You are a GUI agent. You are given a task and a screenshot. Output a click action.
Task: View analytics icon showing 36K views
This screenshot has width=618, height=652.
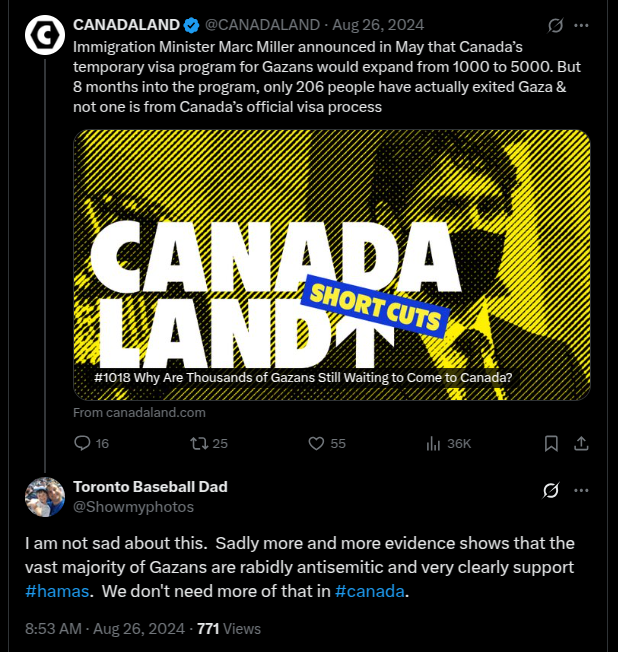click(433, 444)
